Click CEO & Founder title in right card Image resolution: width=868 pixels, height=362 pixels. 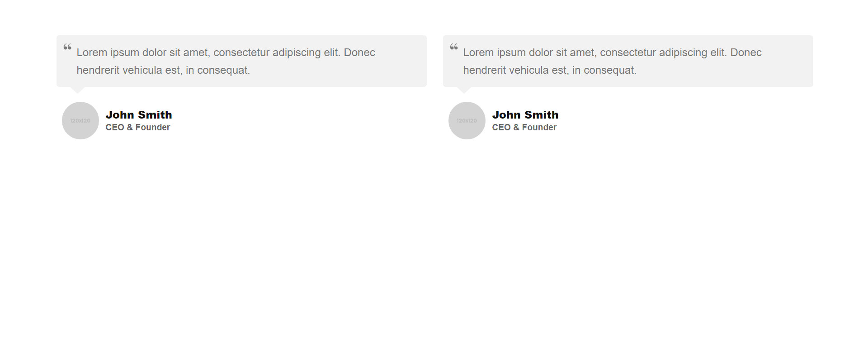click(x=524, y=128)
